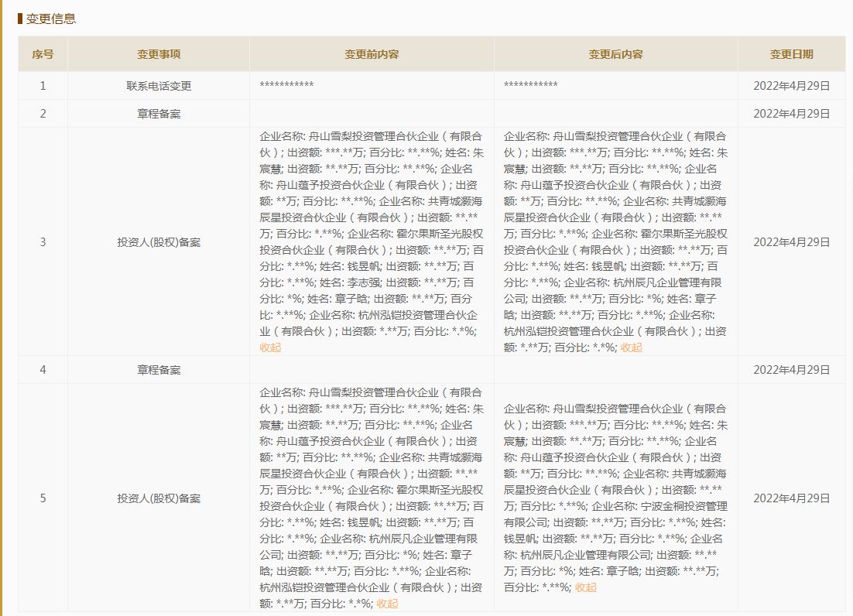Click the date cell of row 5
The width and height of the screenshot is (853, 616).
[x=791, y=498]
